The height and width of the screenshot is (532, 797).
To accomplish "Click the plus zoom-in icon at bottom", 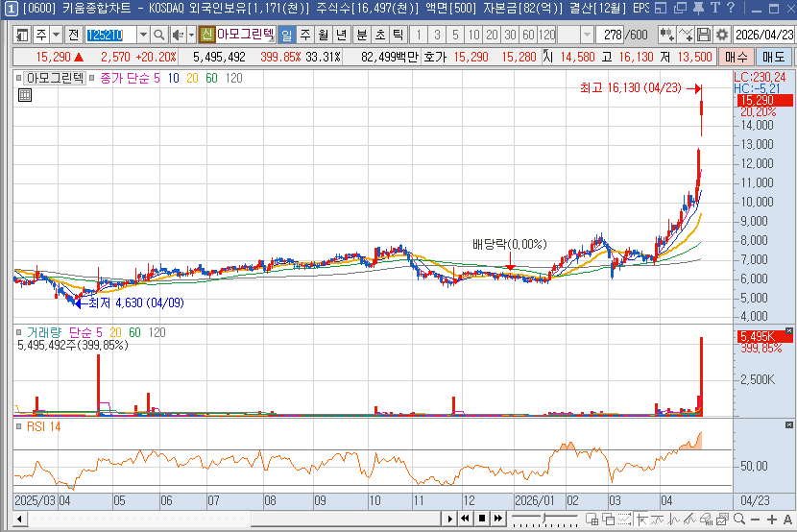I will pos(772,520).
